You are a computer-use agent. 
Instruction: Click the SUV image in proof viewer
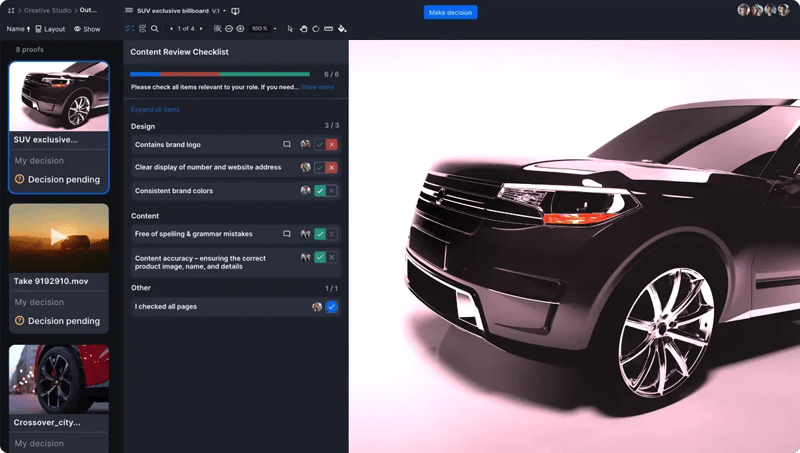[x=574, y=246]
